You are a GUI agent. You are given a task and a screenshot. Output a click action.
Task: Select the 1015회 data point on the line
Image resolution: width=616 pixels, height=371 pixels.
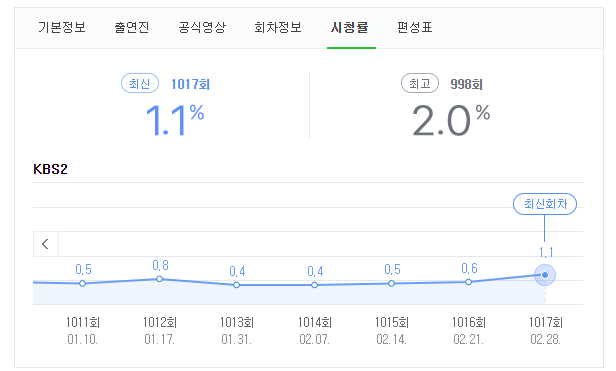[391, 283]
